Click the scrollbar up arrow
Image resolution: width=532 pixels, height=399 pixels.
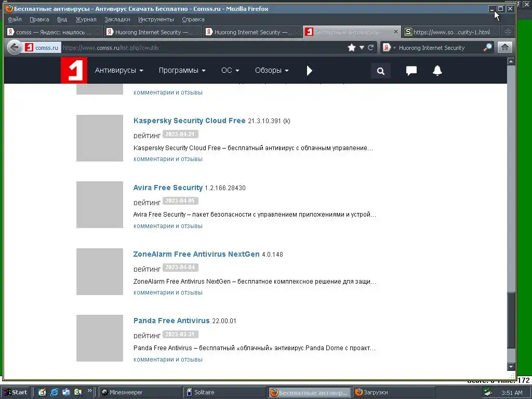pos(511,61)
